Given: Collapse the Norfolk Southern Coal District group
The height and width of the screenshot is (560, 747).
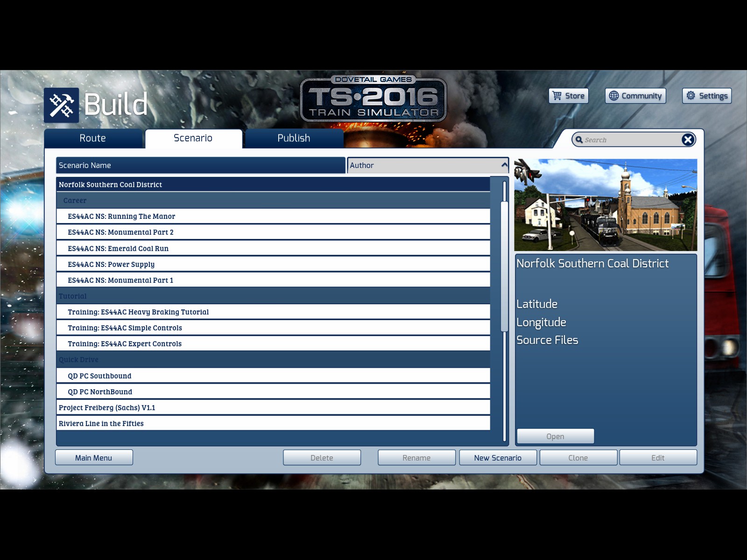Looking at the screenshot, I should point(273,184).
